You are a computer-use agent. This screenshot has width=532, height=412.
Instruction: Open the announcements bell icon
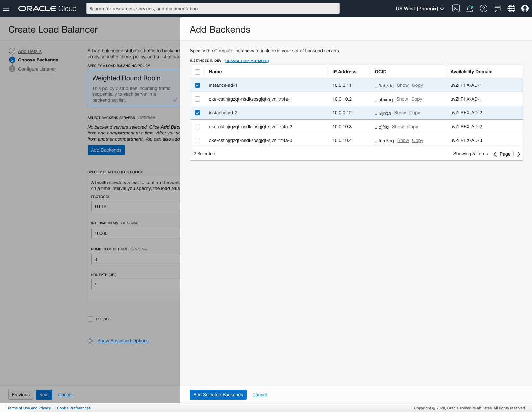tap(470, 9)
